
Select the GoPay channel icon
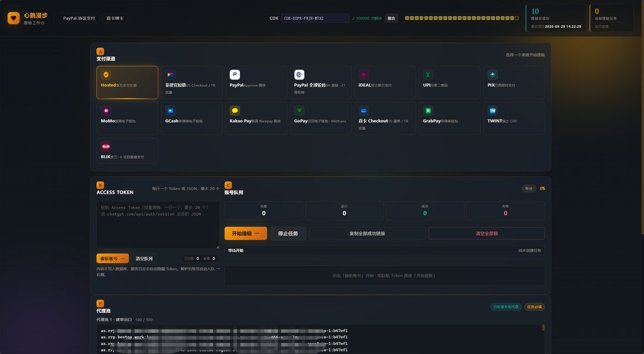coord(299,110)
